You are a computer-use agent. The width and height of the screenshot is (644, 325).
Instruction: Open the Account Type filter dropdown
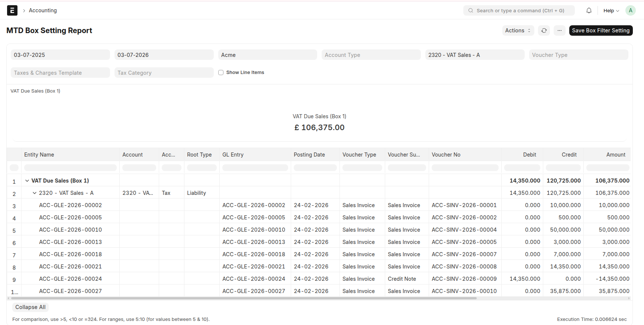pos(371,55)
